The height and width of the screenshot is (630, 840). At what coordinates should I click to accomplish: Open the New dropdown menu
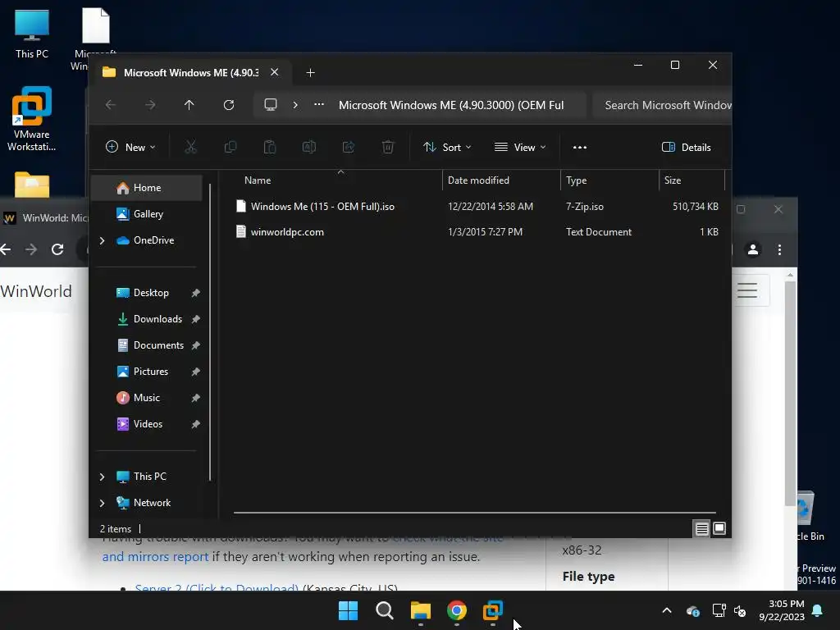tap(130, 148)
